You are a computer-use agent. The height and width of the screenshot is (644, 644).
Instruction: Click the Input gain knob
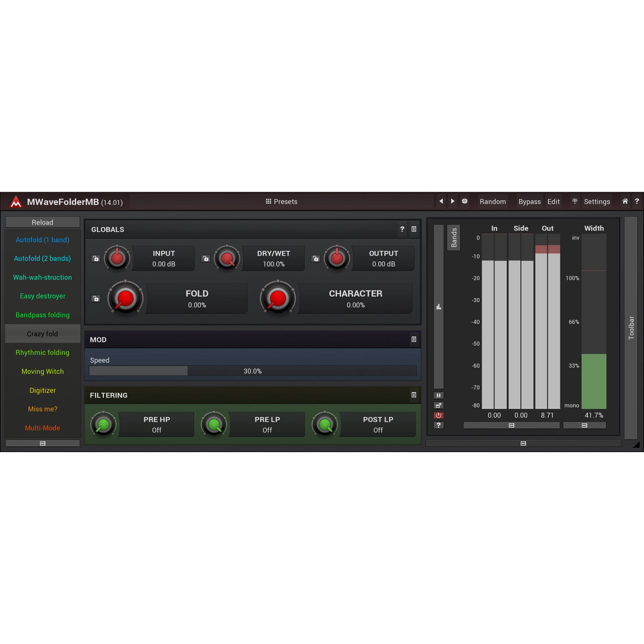117,258
